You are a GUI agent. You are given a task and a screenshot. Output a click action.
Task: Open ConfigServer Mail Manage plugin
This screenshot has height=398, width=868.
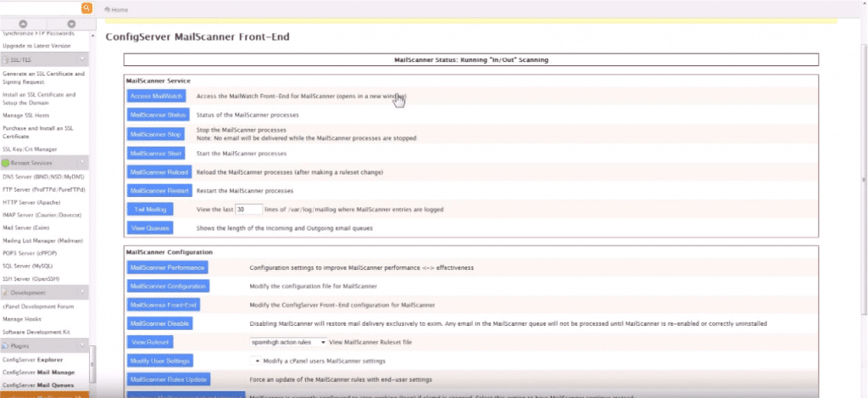(x=39, y=373)
